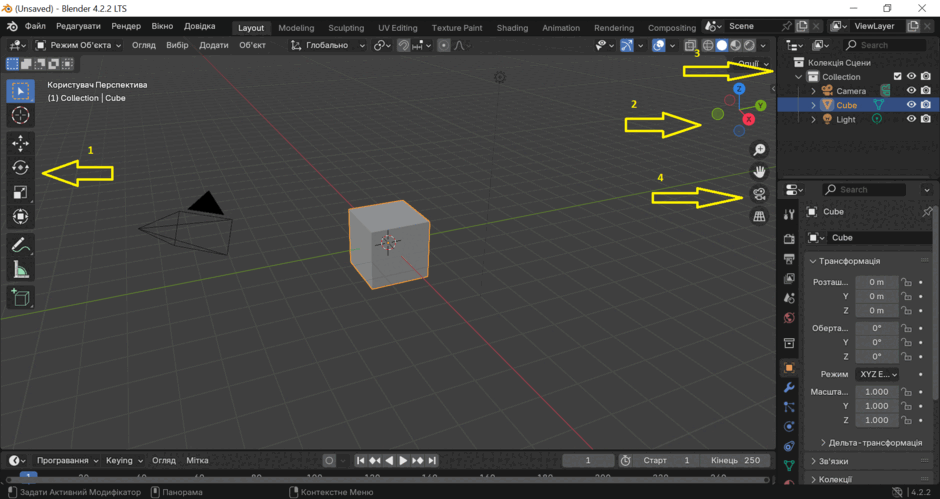Select the 3D Cursor tool
Screen dimensions: 940x499
point(20,115)
